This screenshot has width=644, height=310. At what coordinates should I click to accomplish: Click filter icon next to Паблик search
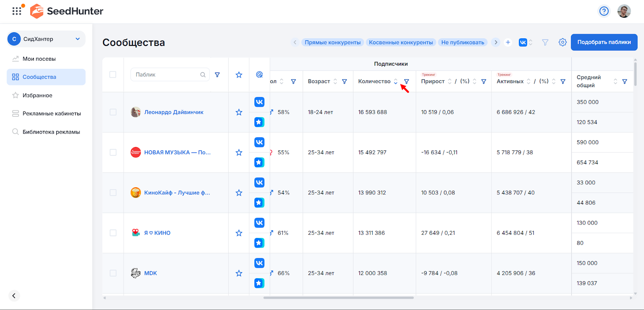tap(217, 75)
